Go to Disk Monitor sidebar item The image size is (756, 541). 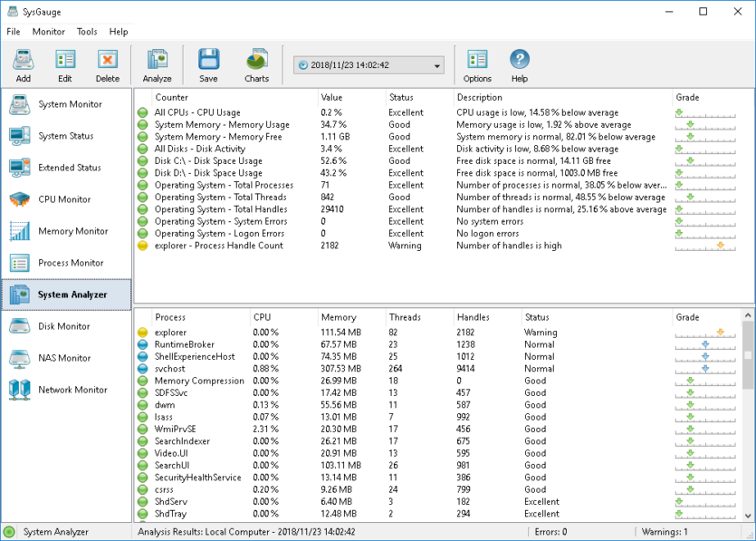click(x=66, y=326)
